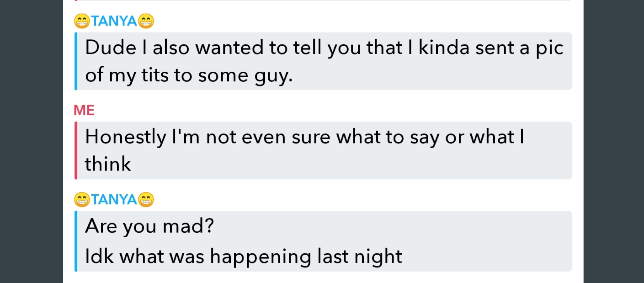Image resolution: width=644 pixels, height=283 pixels.
Task: Select the red ME sender label
Action: (x=84, y=111)
